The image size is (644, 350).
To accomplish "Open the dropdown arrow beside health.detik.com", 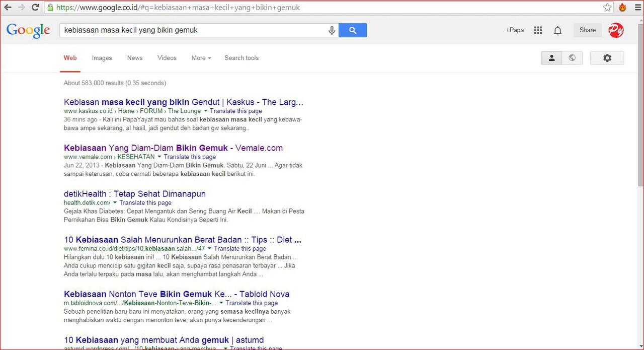I will pyautogui.click(x=115, y=203).
